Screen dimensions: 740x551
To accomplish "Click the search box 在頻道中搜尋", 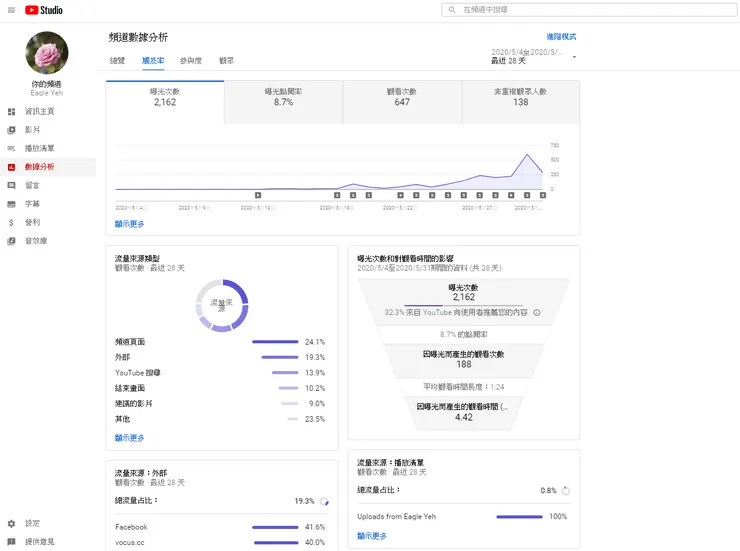I will point(589,9).
